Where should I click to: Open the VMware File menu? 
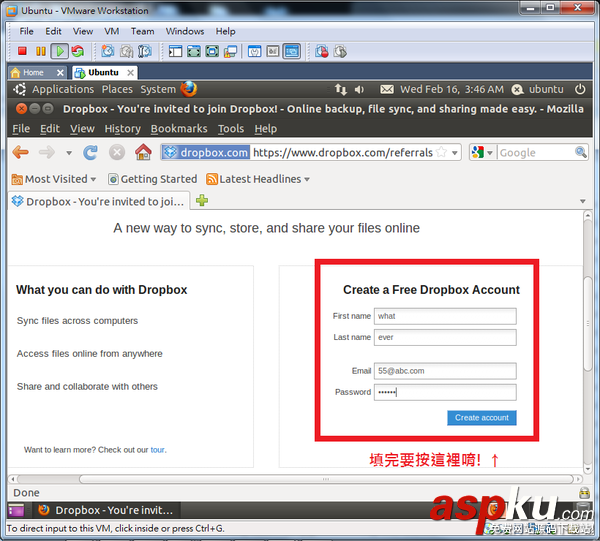click(26, 31)
